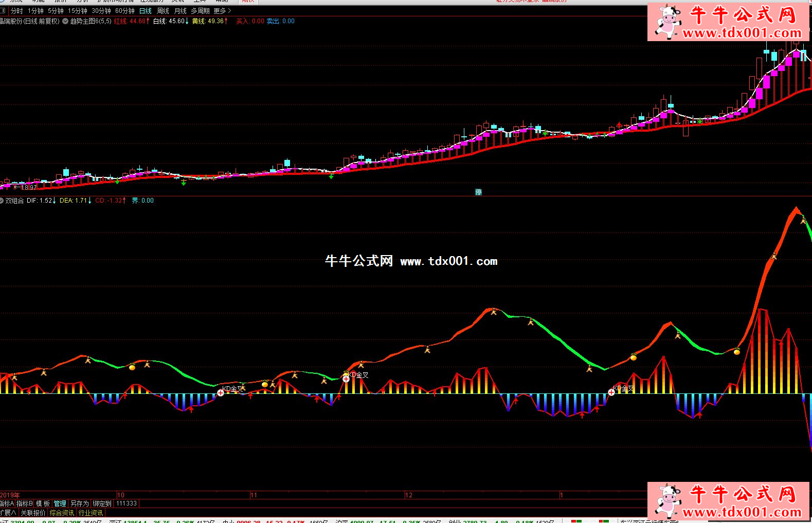Select the 分时 intraday tab

point(17,11)
